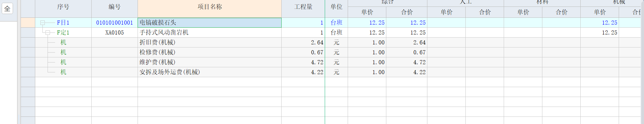Click quantity 4.22 in 安拆及场外运费 row

point(303,72)
